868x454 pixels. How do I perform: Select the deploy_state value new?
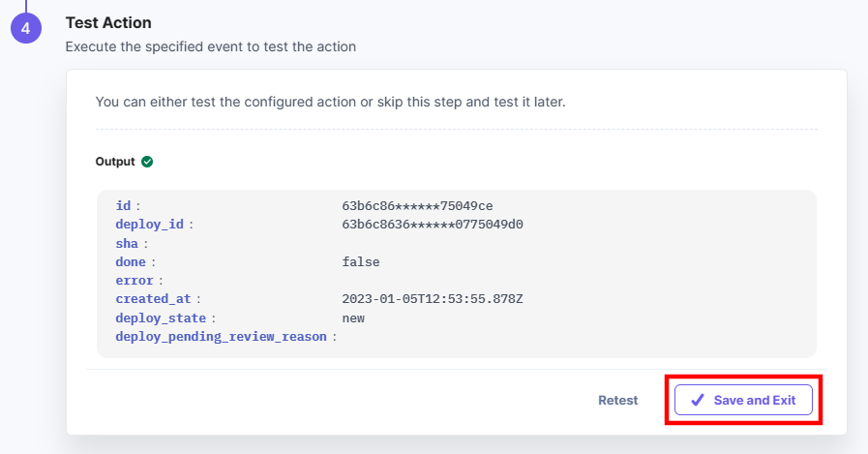click(x=353, y=318)
